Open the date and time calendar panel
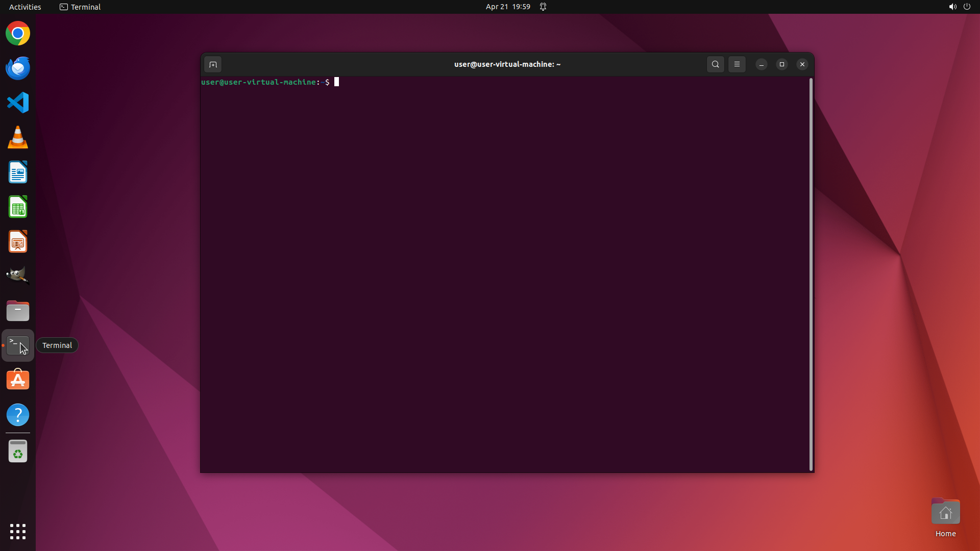 pos(507,7)
